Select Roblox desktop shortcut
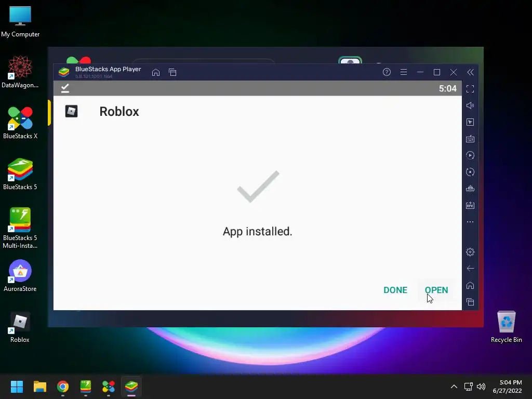This screenshot has height=399, width=532. [20, 327]
